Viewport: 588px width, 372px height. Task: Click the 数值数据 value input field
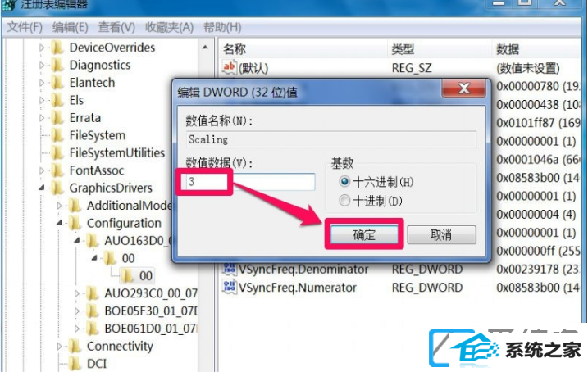point(250,182)
